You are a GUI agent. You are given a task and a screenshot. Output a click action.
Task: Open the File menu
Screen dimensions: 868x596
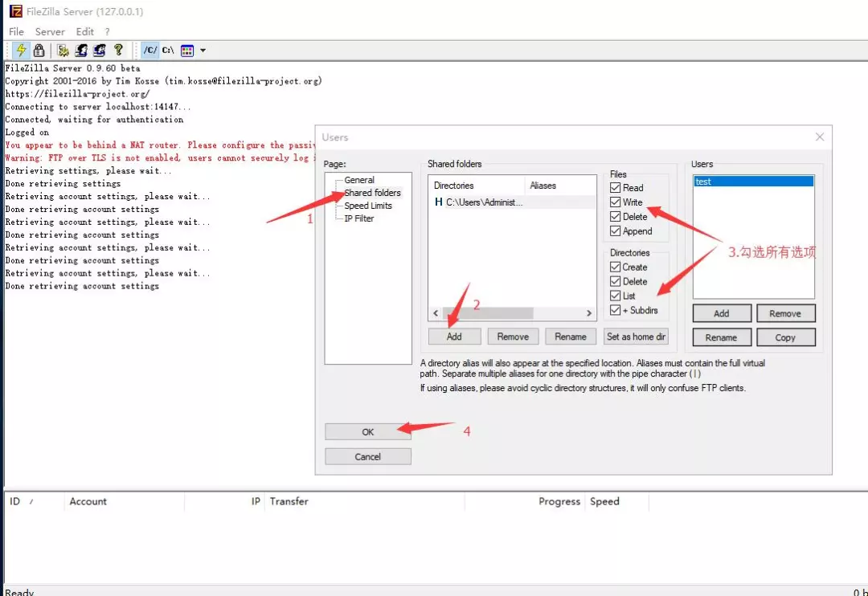click(x=16, y=31)
